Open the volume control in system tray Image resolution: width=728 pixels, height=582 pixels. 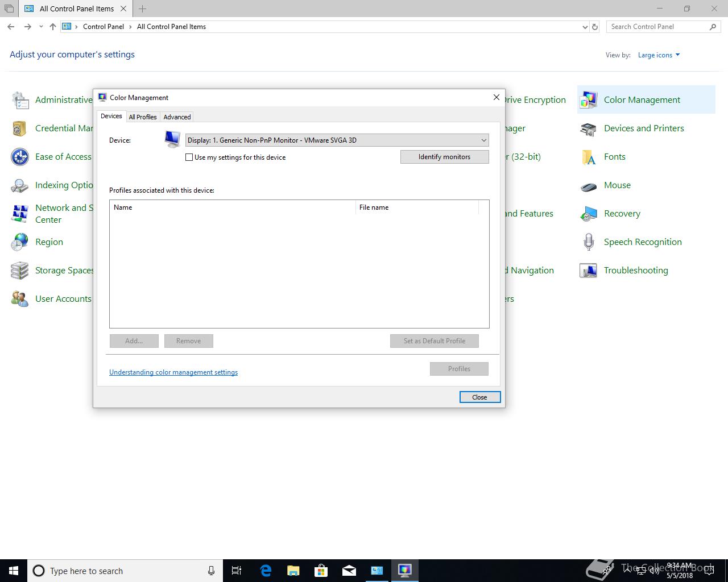[x=654, y=571]
